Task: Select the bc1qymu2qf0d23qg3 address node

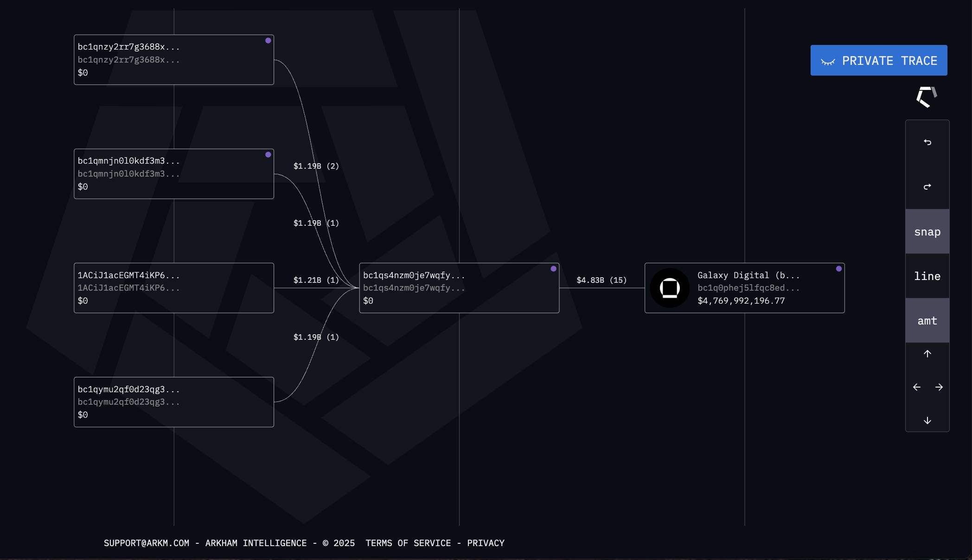Action: [174, 402]
